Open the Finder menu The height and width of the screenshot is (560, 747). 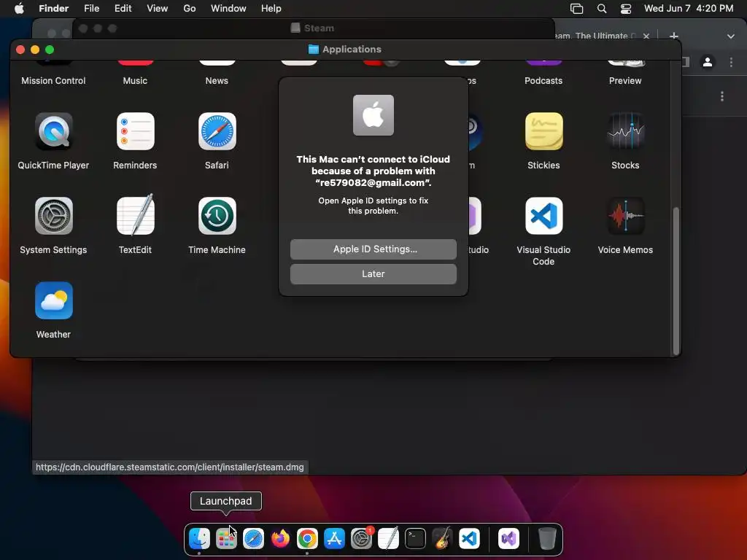tap(53, 9)
